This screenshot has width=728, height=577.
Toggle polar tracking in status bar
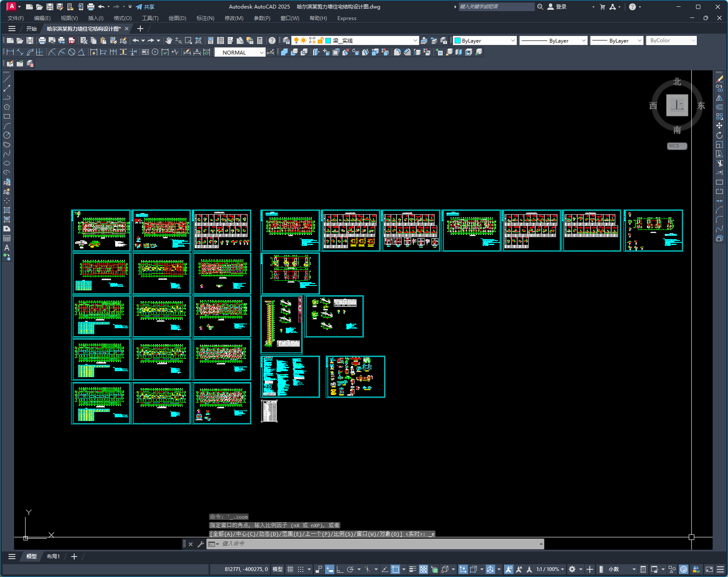click(351, 569)
